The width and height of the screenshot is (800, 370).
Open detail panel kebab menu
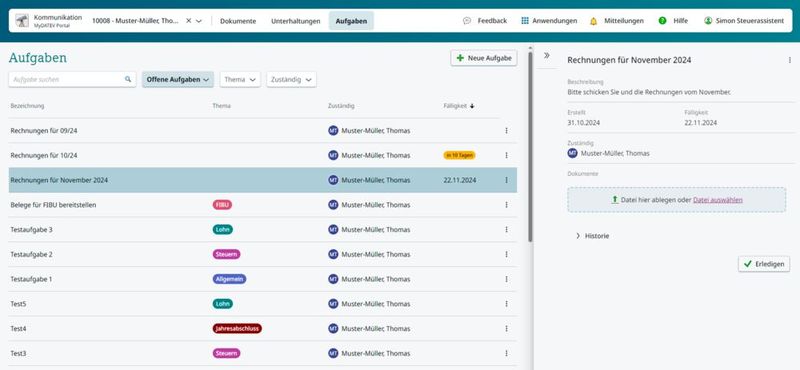pyautogui.click(x=790, y=60)
